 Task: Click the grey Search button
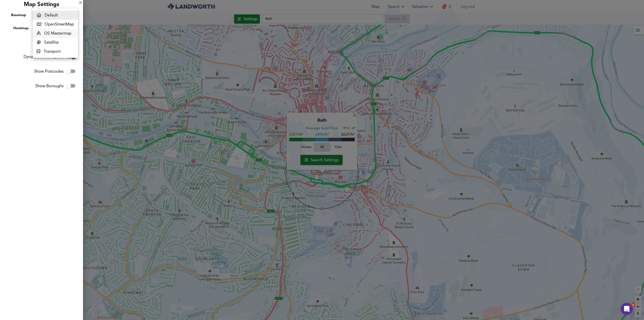click(x=397, y=19)
